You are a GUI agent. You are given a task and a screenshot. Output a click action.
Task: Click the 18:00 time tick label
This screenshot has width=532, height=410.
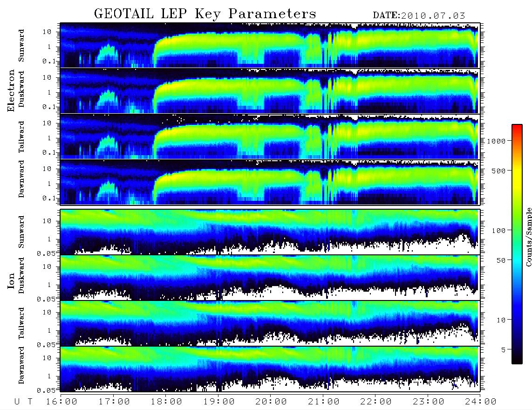click(x=166, y=402)
